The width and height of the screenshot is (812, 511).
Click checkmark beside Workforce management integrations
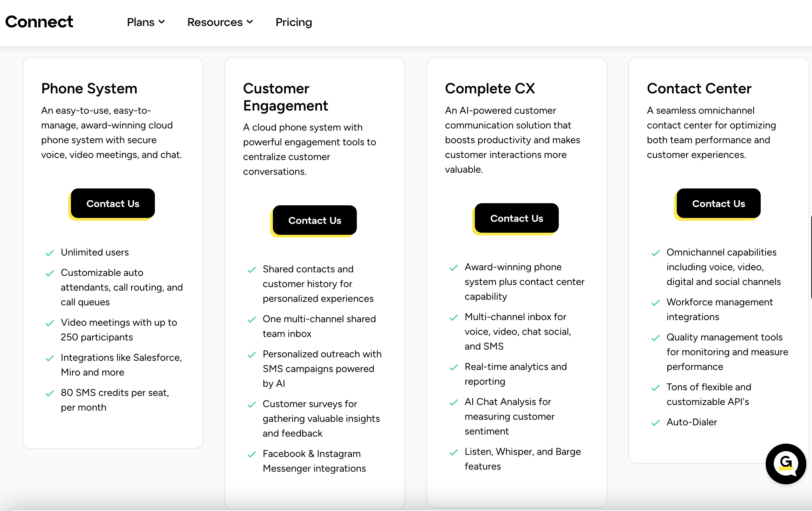pyautogui.click(x=655, y=303)
